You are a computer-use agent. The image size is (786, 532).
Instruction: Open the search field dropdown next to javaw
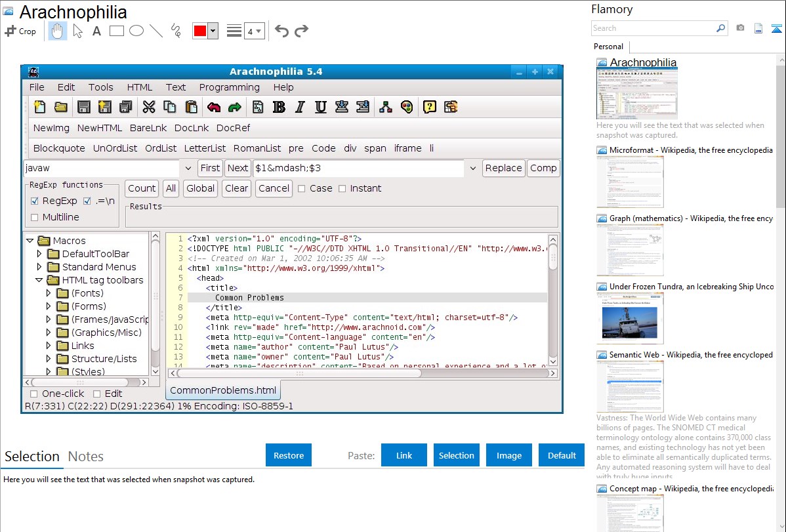pos(188,169)
